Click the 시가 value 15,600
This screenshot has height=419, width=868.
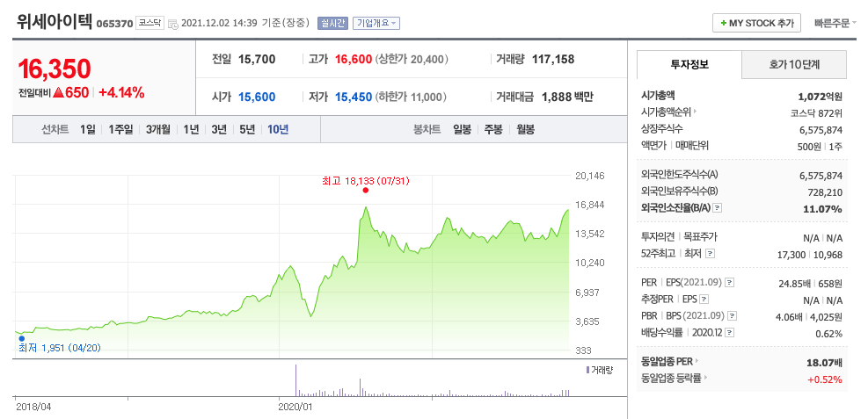pos(257,98)
